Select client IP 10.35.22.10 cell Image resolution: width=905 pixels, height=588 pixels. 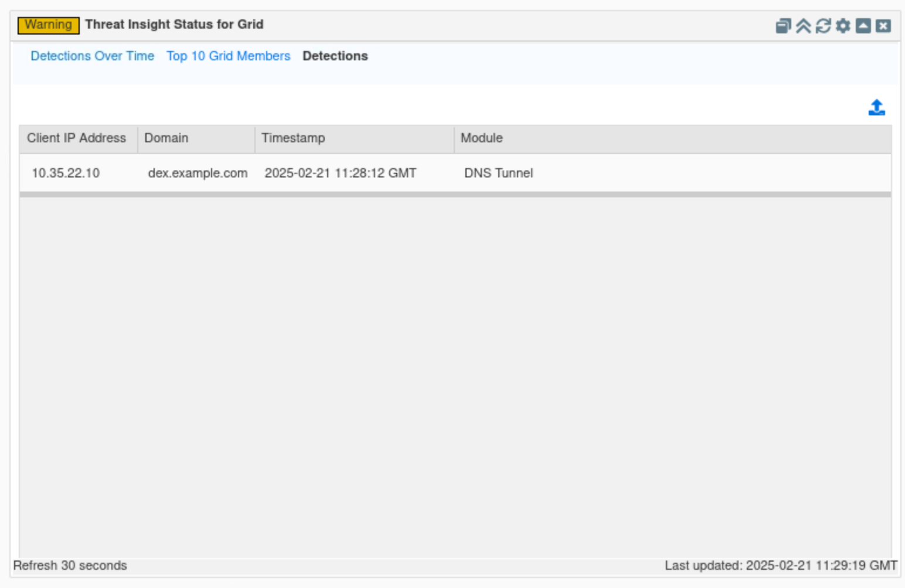tap(66, 173)
